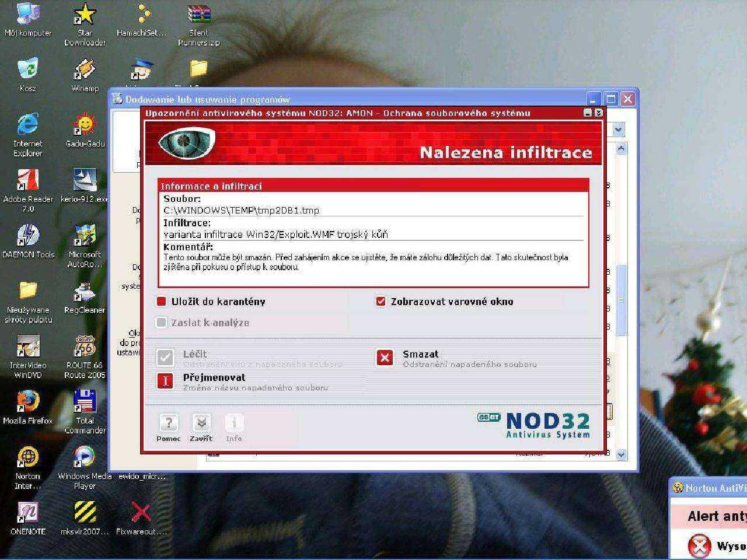Launch Windows Media Player icon
Image resolution: width=747 pixels, height=560 pixels.
85,467
